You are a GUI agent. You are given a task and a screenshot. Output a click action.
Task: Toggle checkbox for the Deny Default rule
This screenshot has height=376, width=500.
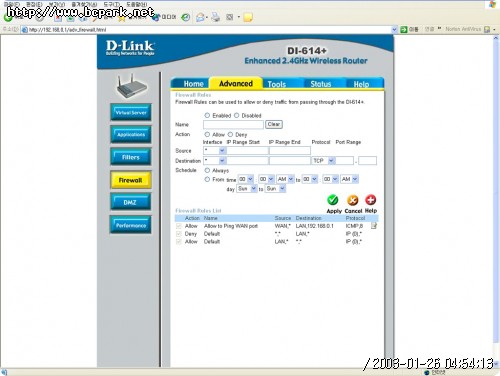tap(179, 234)
